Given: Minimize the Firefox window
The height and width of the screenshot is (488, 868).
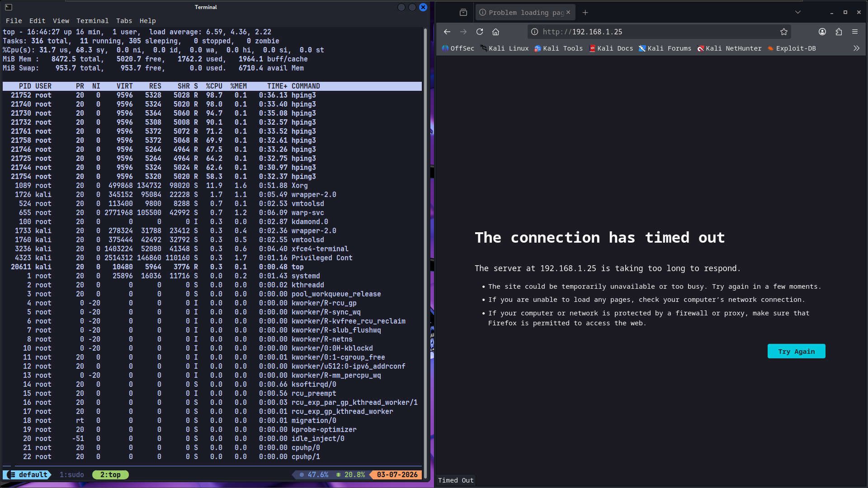Looking at the screenshot, I should tap(832, 13).
